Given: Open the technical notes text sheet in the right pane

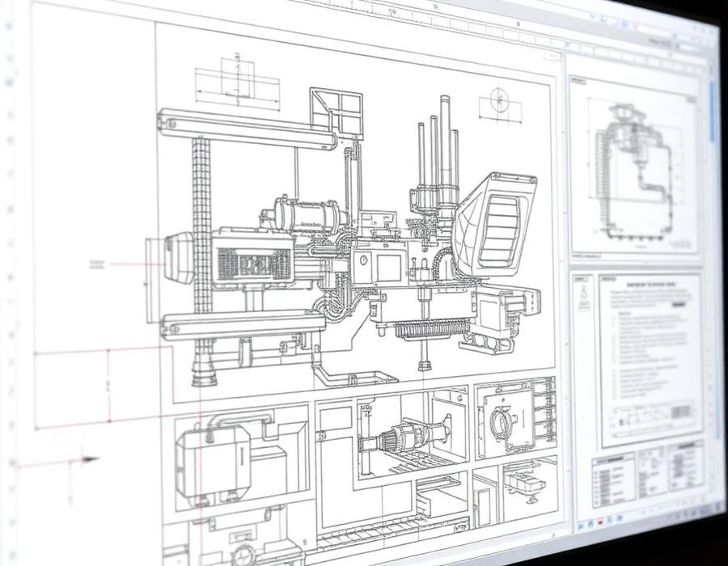Looking at the screenshot, I should pyautogui.click(x=650, y=361).
